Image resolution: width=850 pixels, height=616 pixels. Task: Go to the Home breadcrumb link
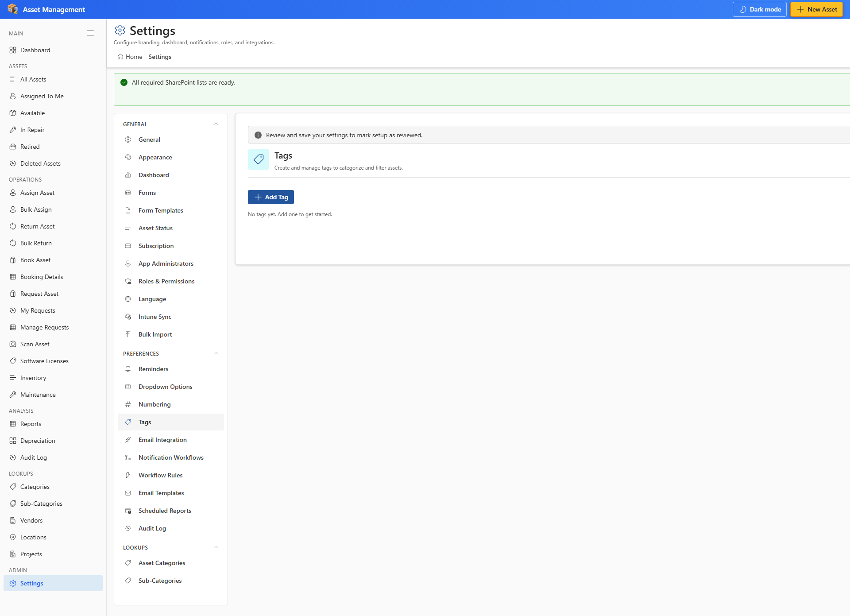pyautogui.click(x=130, y=57)
